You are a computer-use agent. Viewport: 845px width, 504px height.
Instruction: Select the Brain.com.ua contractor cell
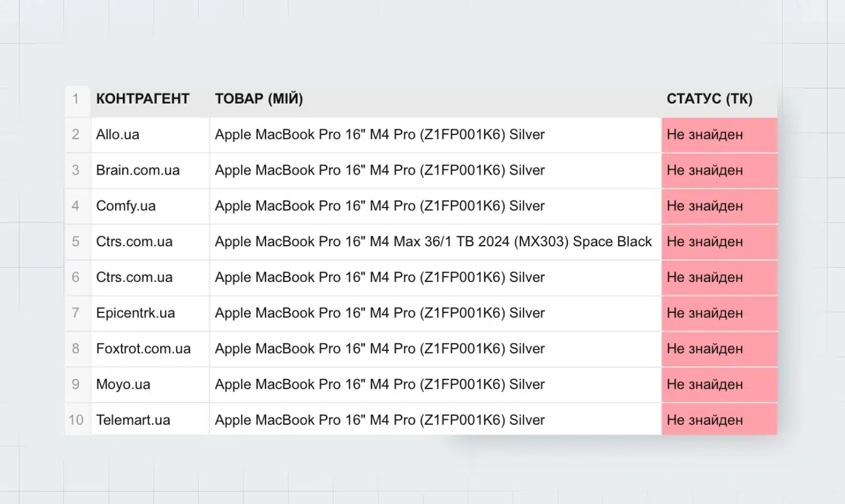pos(138,170)
